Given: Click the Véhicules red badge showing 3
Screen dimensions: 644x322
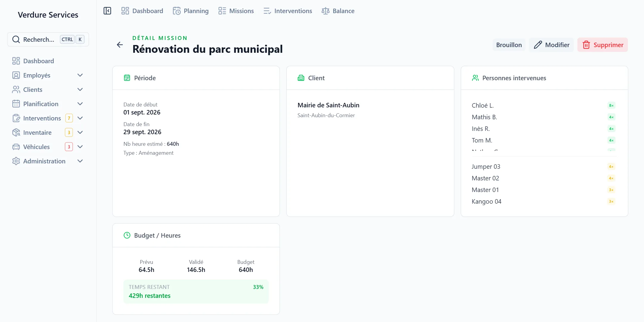Looking at the screenshot, I should pyautogui.click(x=69, y=147).
